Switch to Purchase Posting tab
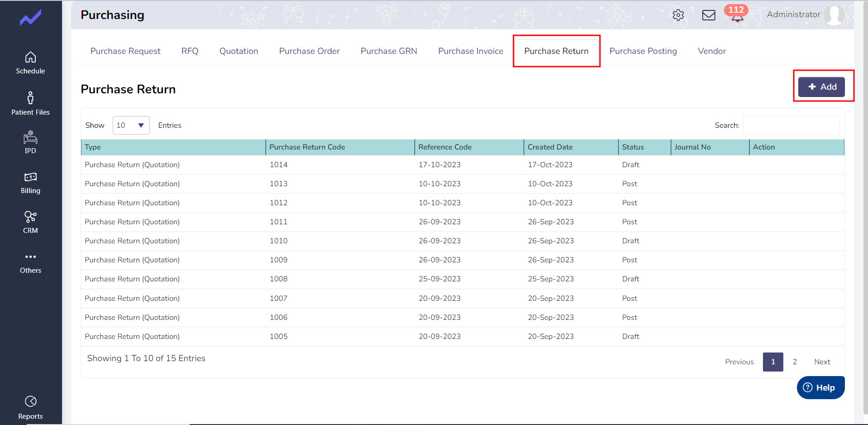 [643, 51]
